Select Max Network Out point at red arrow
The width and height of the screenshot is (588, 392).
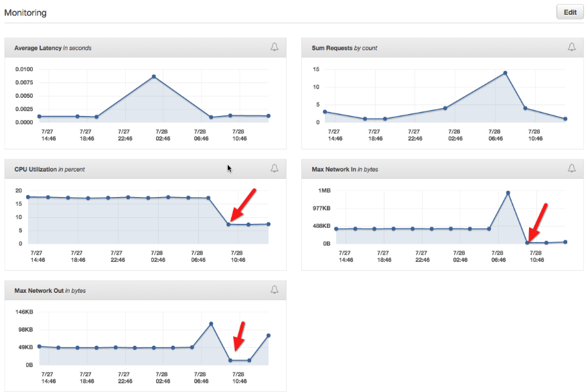[x=230, y=361]
